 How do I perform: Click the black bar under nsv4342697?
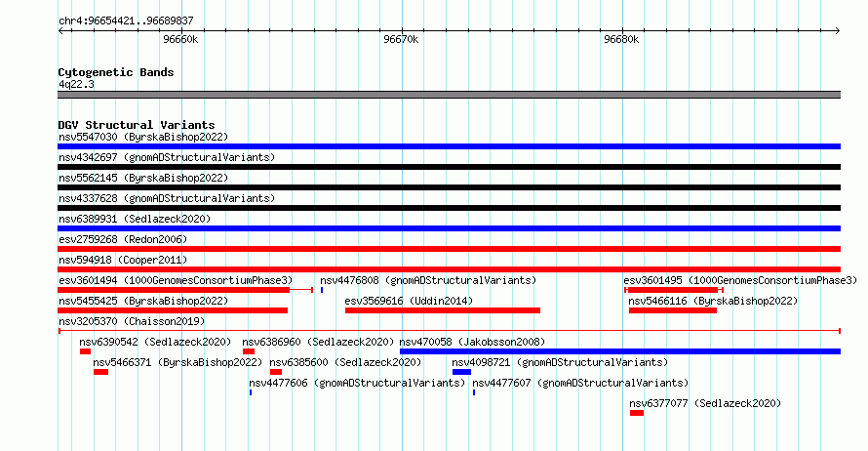click(x=449, y=167)
